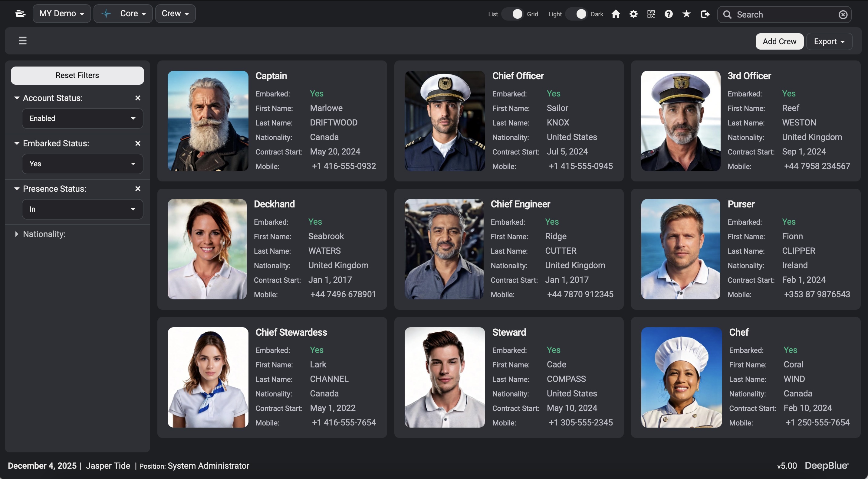Open the Captain's profile photo thumbnail
The height and width of the screenshot is (479, 868).
(208, 121)
